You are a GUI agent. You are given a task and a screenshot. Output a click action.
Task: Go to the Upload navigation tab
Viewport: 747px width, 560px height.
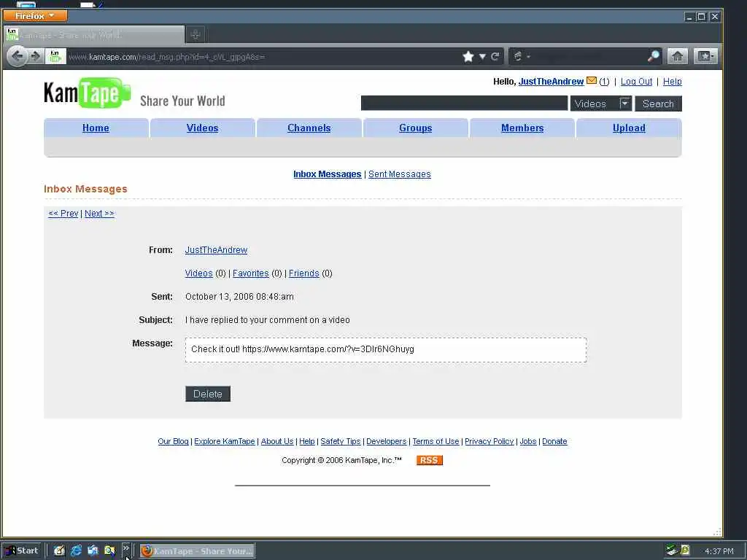click(x=629, y=128)
